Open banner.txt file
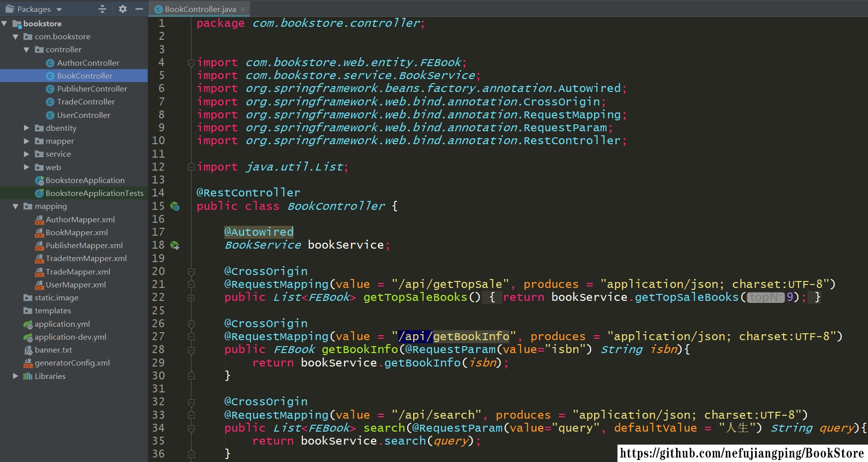This screenshot has width=868, height=462. (x=53, y=350)
